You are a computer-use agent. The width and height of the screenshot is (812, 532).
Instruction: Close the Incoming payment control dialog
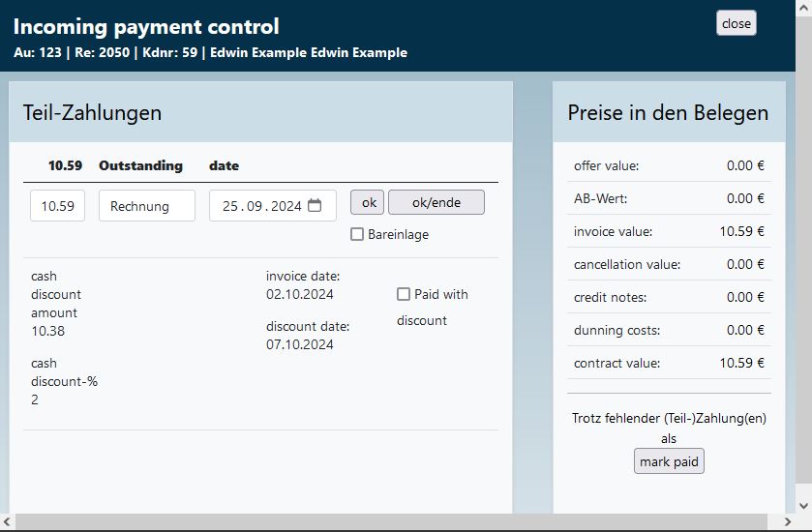coord(736,24)
